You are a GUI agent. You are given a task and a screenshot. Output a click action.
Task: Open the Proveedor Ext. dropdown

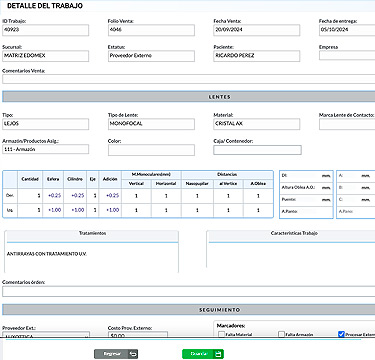(x=46, y=335)
